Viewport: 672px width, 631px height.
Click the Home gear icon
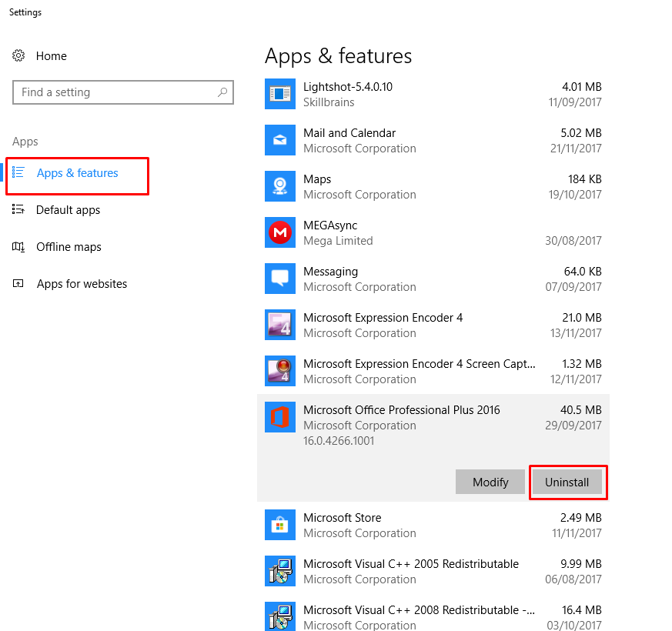(x=18, y=55)
